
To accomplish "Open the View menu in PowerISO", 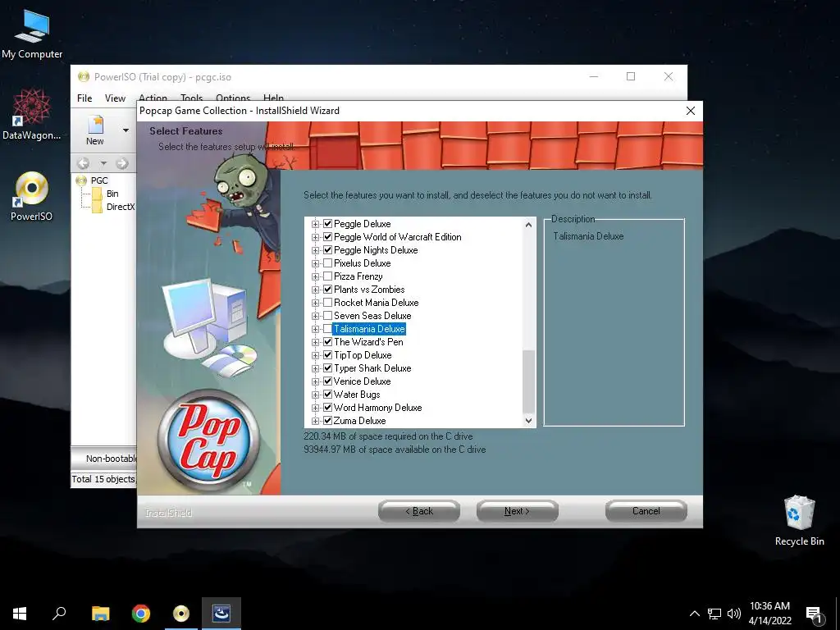I will 115,98.
